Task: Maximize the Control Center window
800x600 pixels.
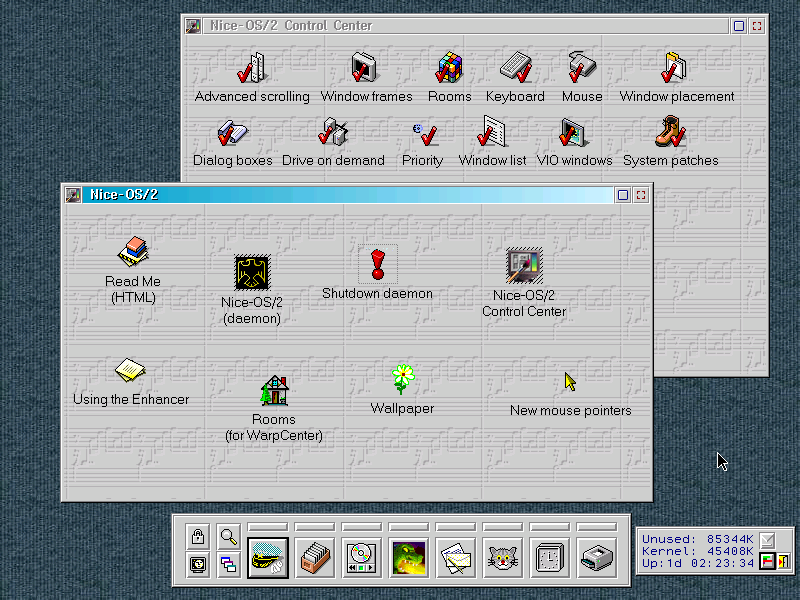Action: [x=757, y=26]
